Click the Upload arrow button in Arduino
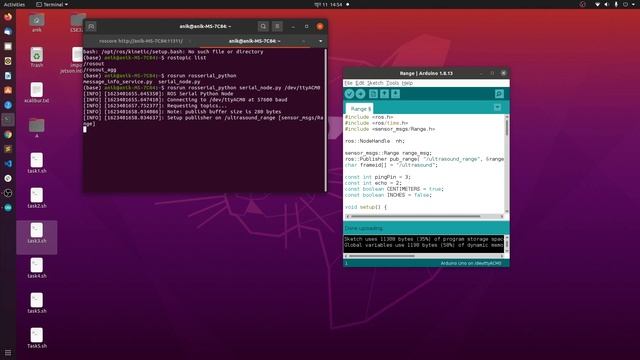The height and width of the screenshot is (360, 640). pyautogui.click(x=360, y=94)
